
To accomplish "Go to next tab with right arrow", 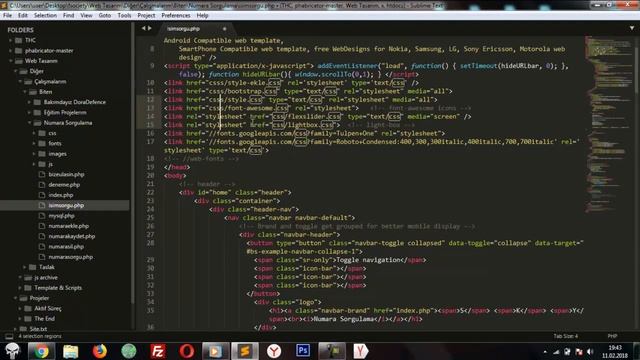I will [150, 28].
